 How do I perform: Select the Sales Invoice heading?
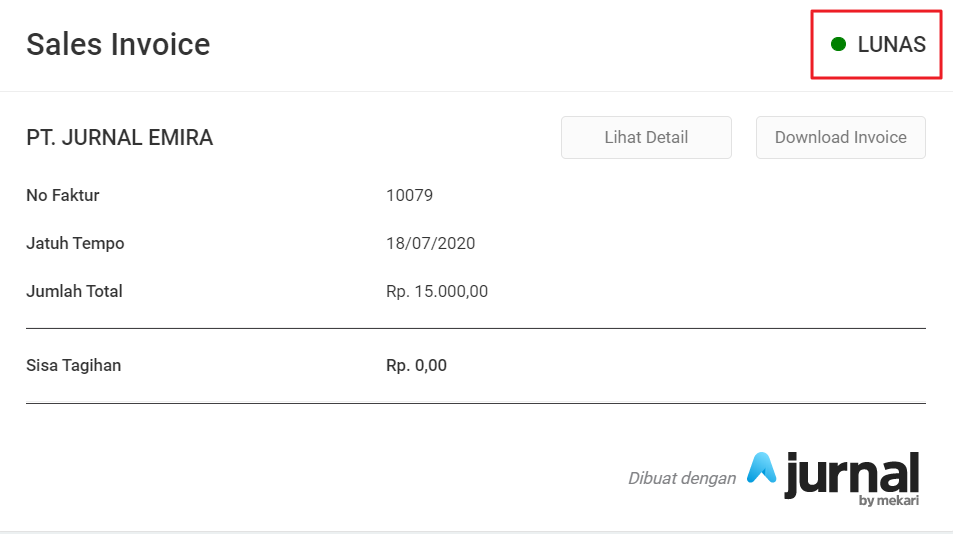pyautogui.click(x=118, y=44)
